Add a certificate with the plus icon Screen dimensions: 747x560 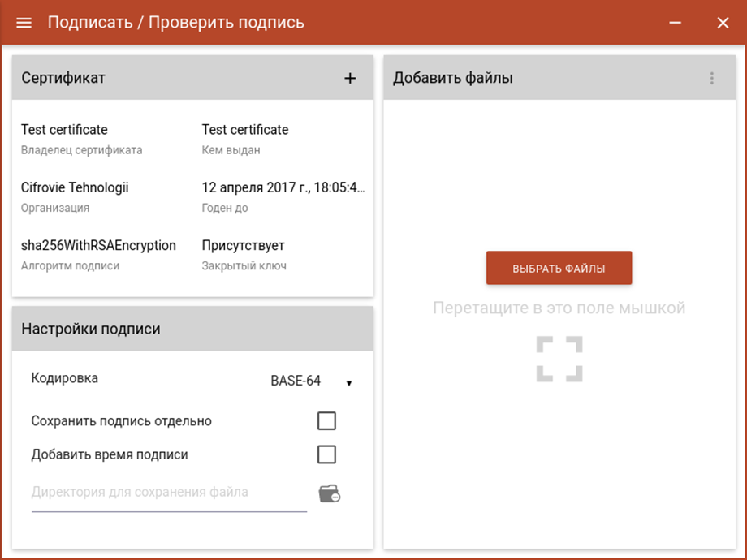coord(350,78)
